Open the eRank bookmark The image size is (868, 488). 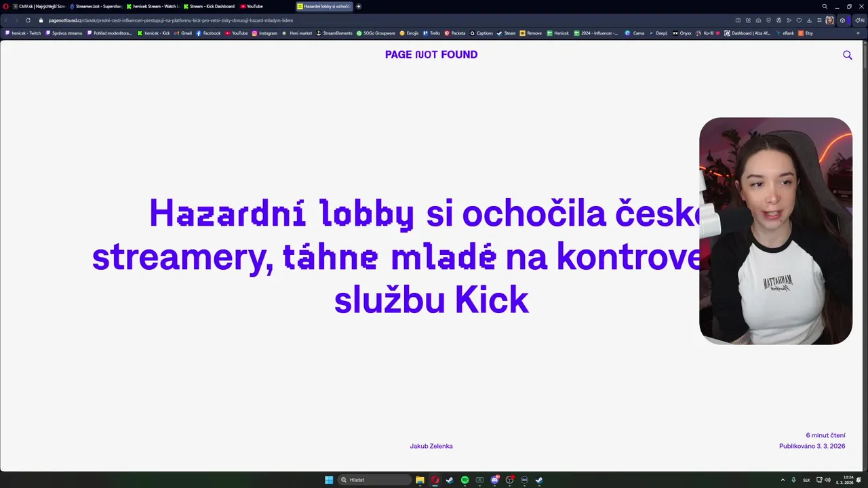[785, 33]
